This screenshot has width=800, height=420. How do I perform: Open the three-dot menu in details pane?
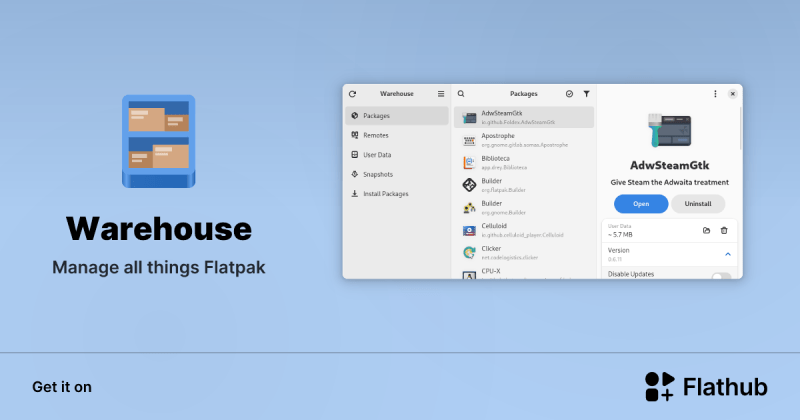coord(715,94)
